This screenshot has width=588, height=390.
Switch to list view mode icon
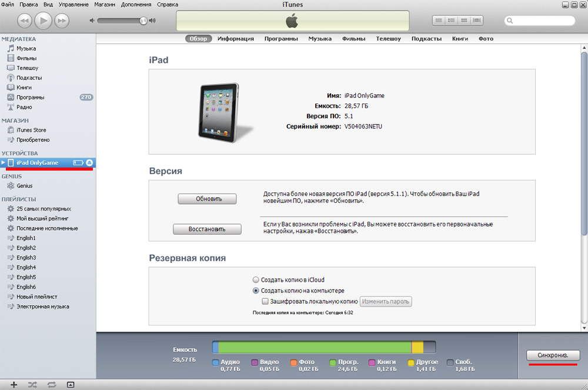point(439,20)
